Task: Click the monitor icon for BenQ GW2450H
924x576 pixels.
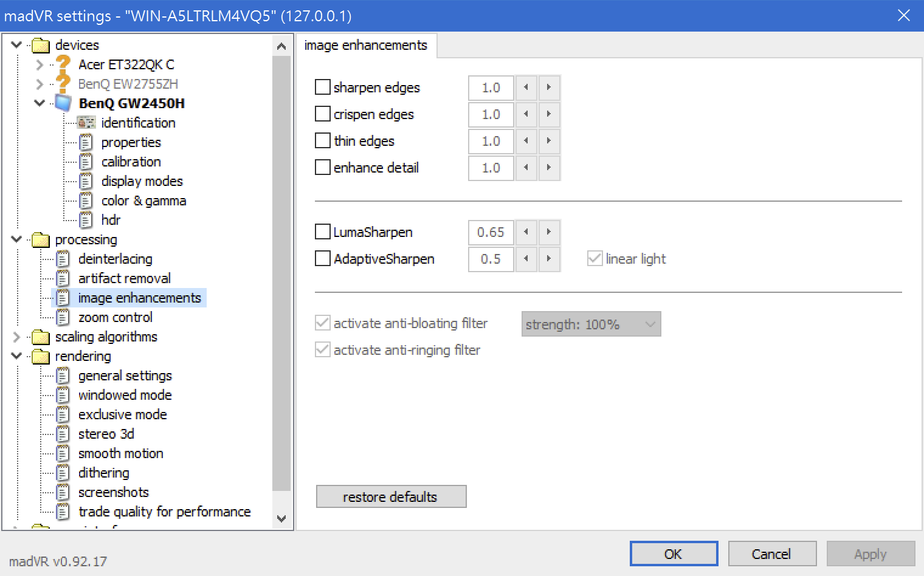Action: (x=63, y=103)
